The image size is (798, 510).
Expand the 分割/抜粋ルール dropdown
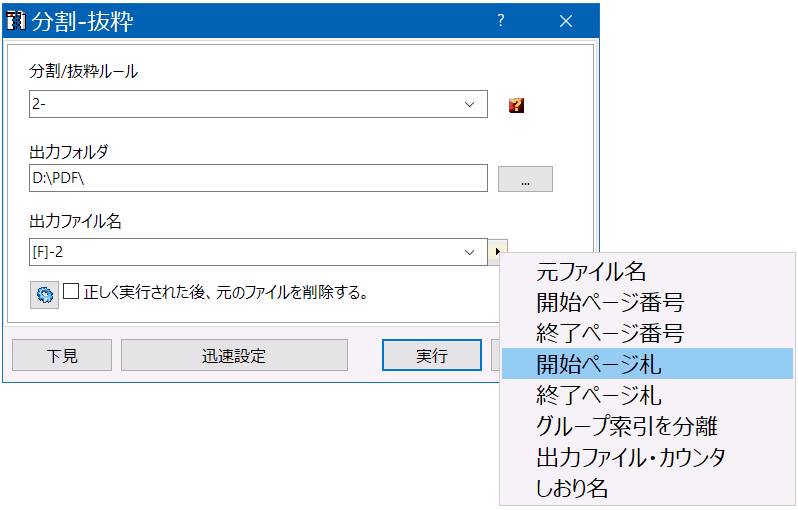click(469, 104)
